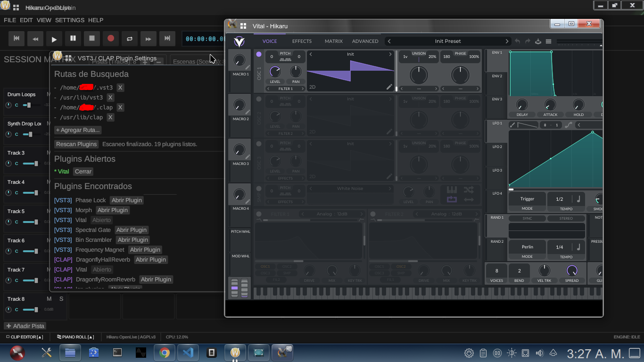This screenshot has width=644, height=362.
Task: Start playback with the transport play button
Action: pos(54,39)
